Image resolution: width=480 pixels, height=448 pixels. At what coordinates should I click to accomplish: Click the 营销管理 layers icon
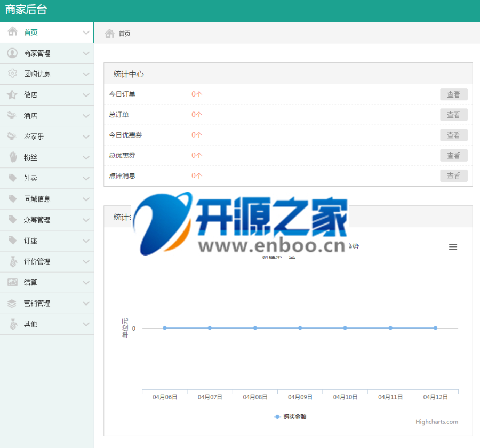(x=12, y=303)
